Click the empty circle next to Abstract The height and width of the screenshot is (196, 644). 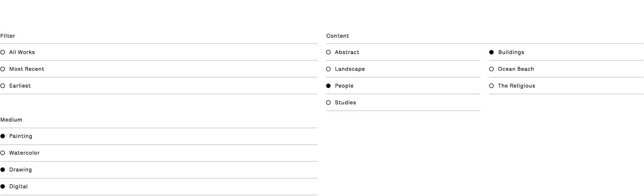click(329, 52)
